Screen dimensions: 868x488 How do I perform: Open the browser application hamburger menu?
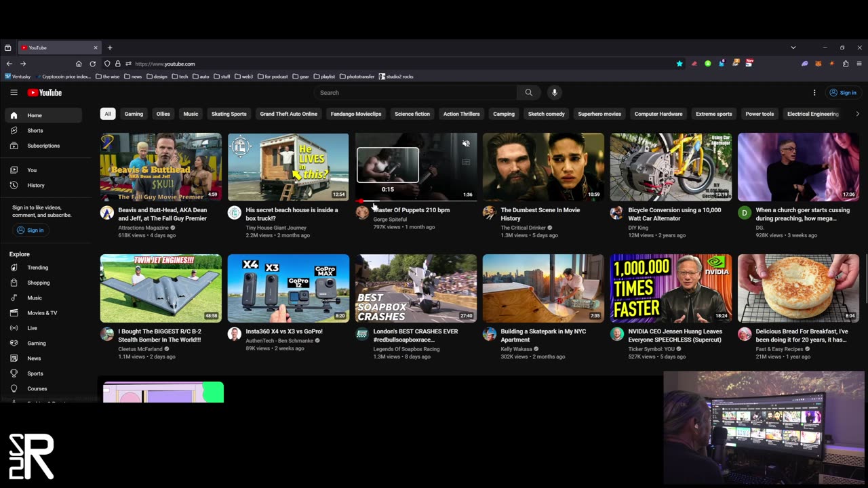[859, 64]
